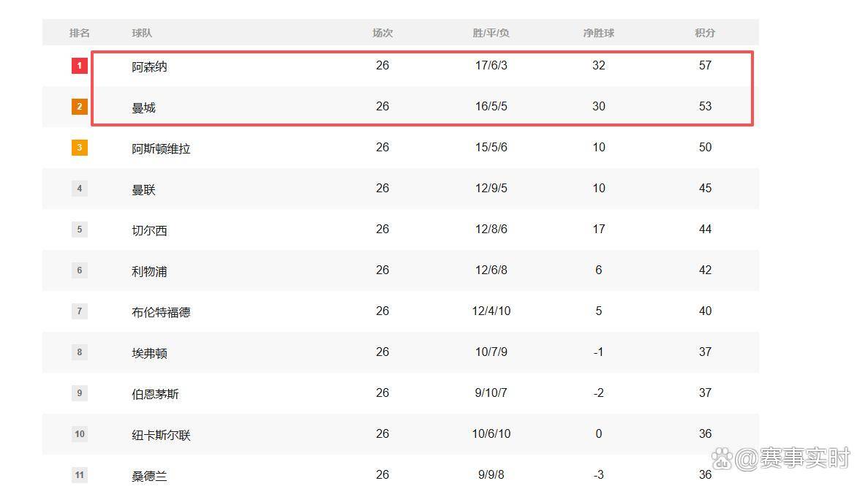Click the 球队 column header
Screen dimensions: 868x489
pyautogui.click(x=142, y=33)
